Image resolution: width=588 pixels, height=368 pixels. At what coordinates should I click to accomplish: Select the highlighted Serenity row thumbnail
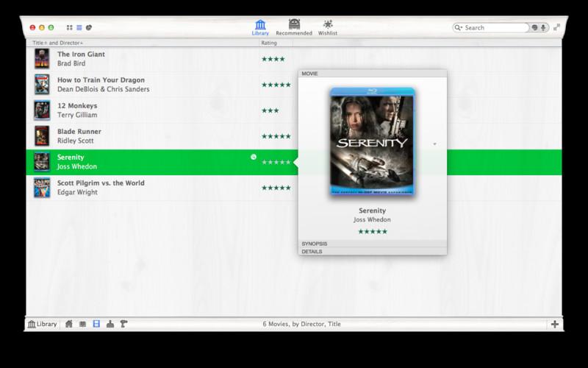point(42,161)
